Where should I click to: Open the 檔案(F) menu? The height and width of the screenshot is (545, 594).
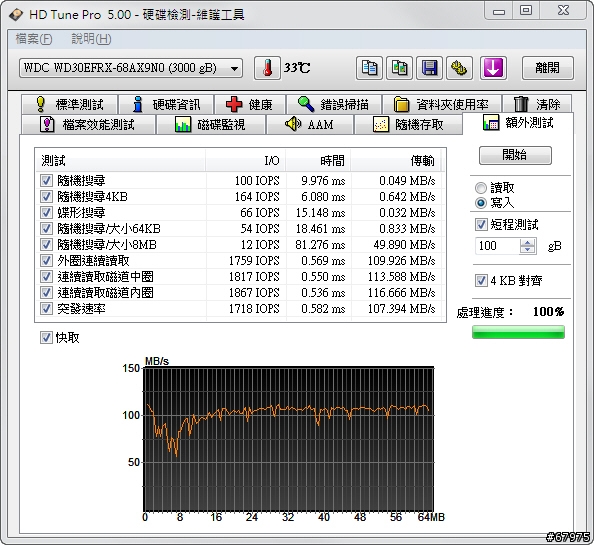point(34,39)
